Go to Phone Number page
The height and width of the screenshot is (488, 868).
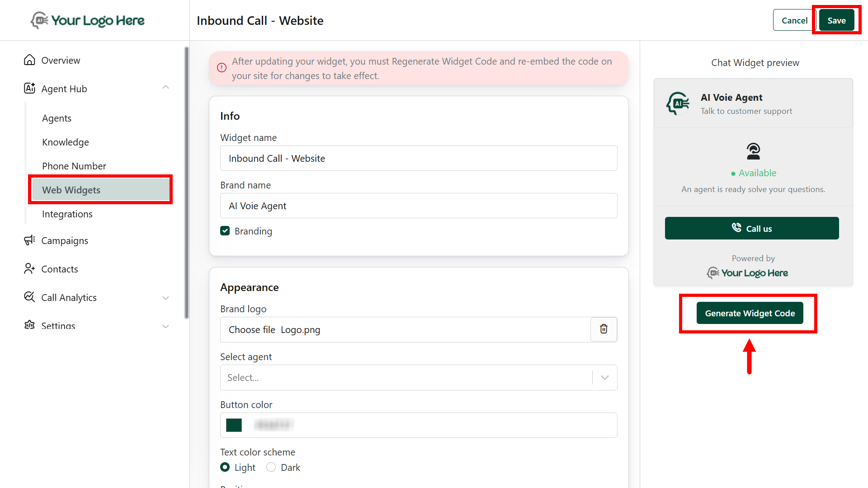[x=74, y=166]
